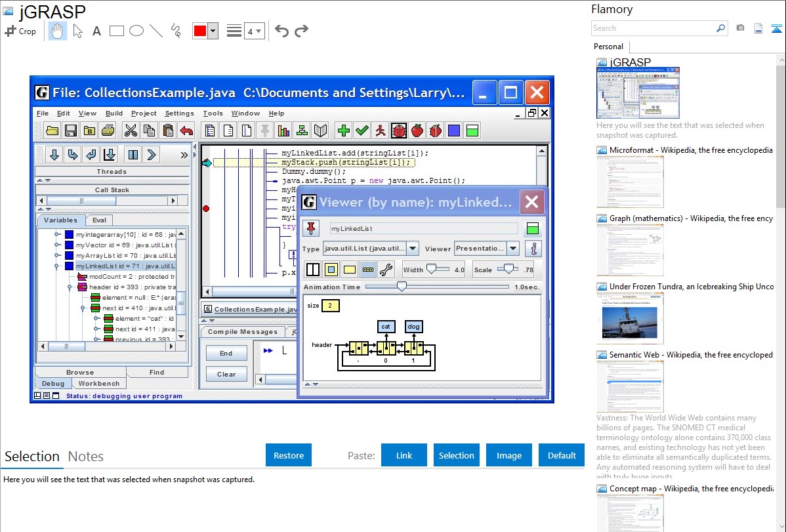
Task: Switch to the Notes tab
Action: pyautogui.click(x=86, y=457)
